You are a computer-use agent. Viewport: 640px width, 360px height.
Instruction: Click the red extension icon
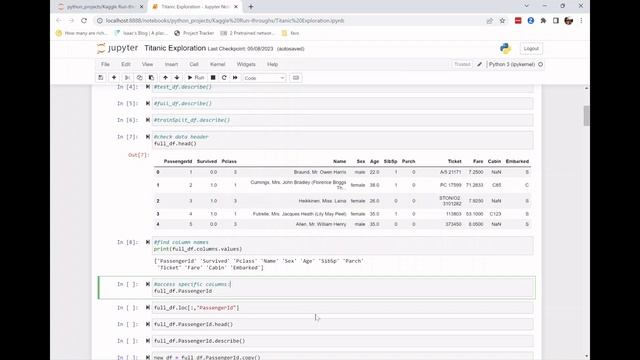(x=518, y=21)
